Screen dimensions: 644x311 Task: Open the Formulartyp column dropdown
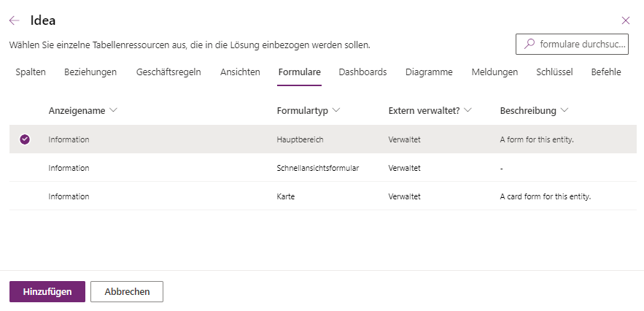point(335,111)
